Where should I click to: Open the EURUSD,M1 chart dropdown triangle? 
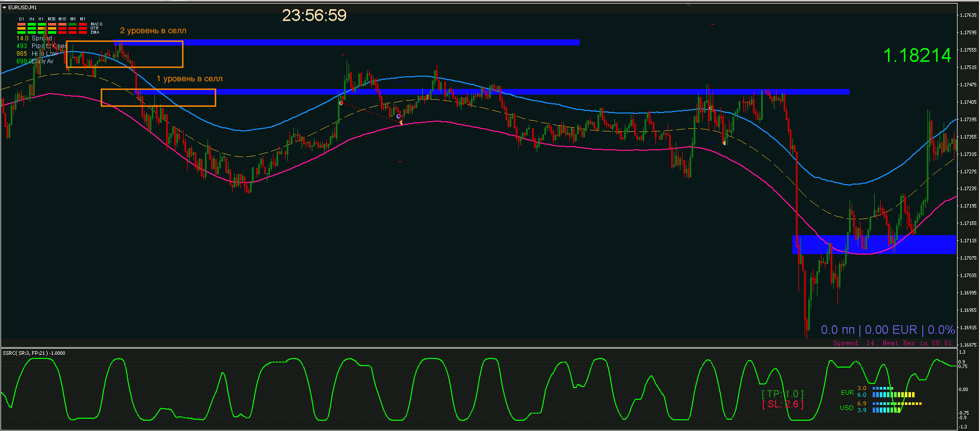[5, 8]
